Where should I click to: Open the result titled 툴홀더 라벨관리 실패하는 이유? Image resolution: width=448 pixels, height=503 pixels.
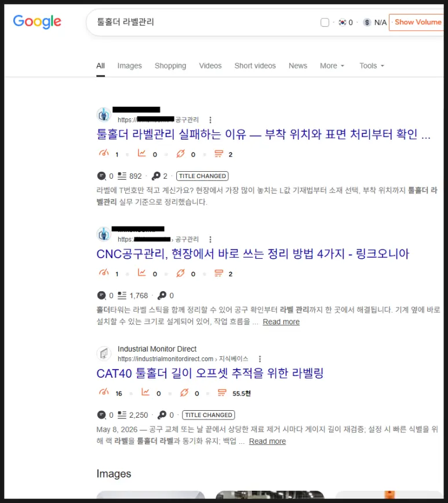point(264,134)
